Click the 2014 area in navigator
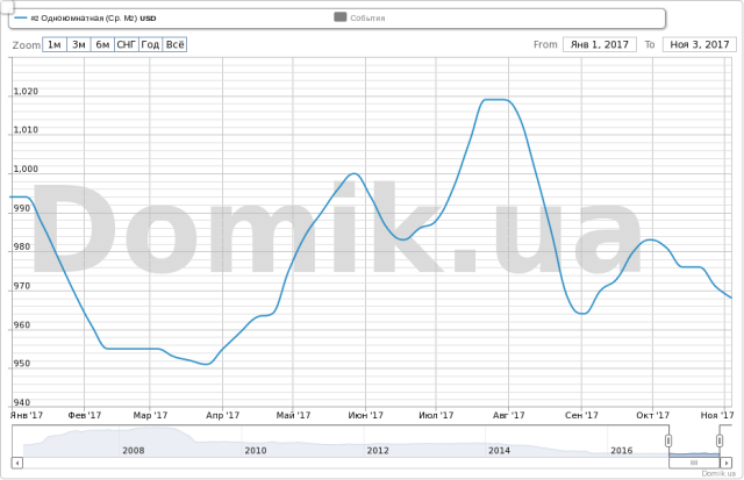The image size is (744, 480). [x=499, y=450]
